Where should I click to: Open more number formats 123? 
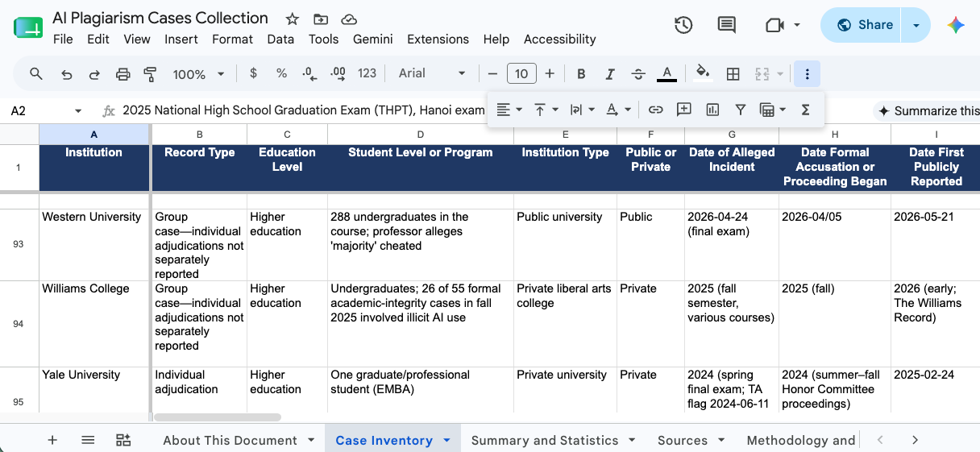tap(367, 73)
